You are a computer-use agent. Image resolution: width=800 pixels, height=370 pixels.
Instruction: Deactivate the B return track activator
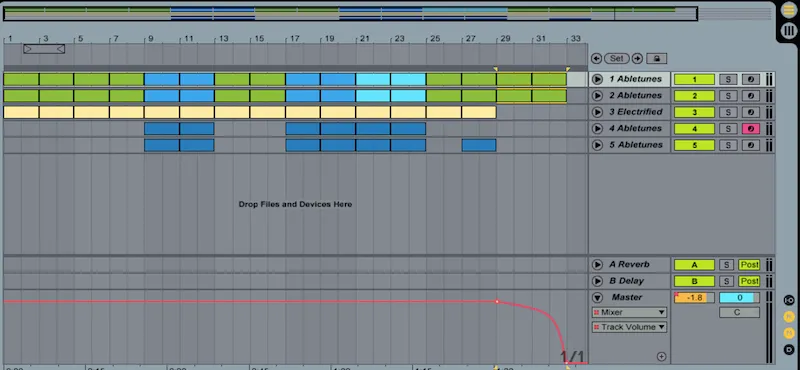(694, 281)
